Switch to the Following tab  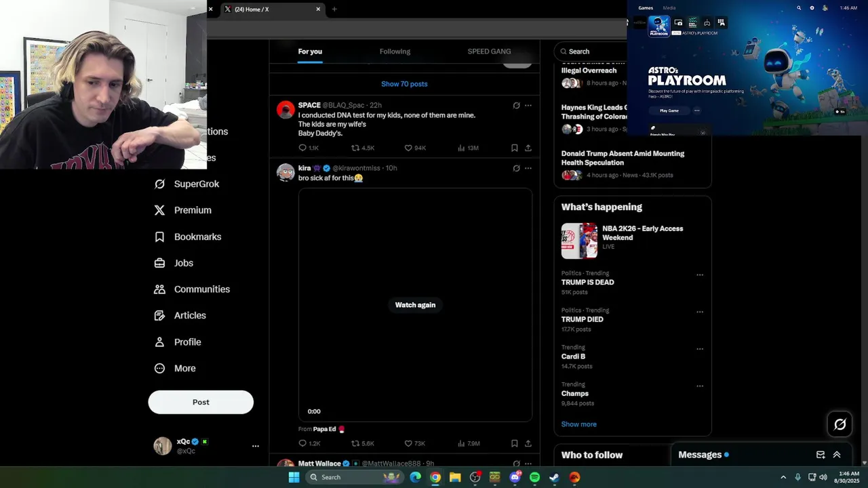coord(395,52)
